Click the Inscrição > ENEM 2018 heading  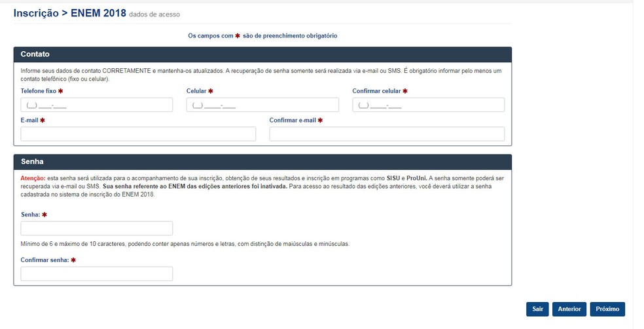[70, 13]
